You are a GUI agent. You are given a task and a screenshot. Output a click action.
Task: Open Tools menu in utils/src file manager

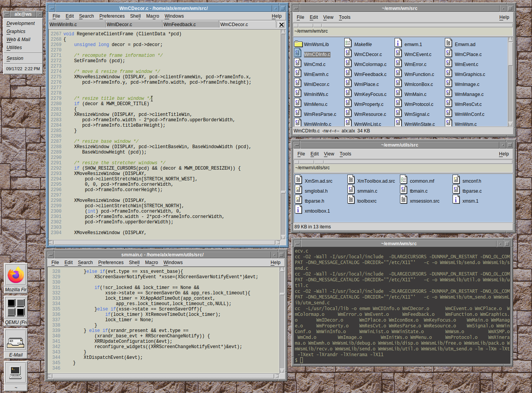pyautogui.click(x=345, y=154)
